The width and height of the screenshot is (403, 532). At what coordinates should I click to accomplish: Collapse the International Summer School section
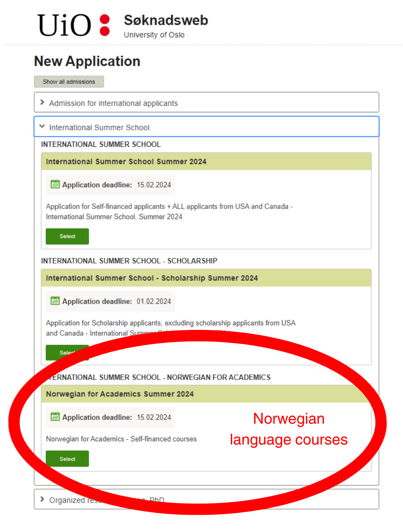[206, 127]
